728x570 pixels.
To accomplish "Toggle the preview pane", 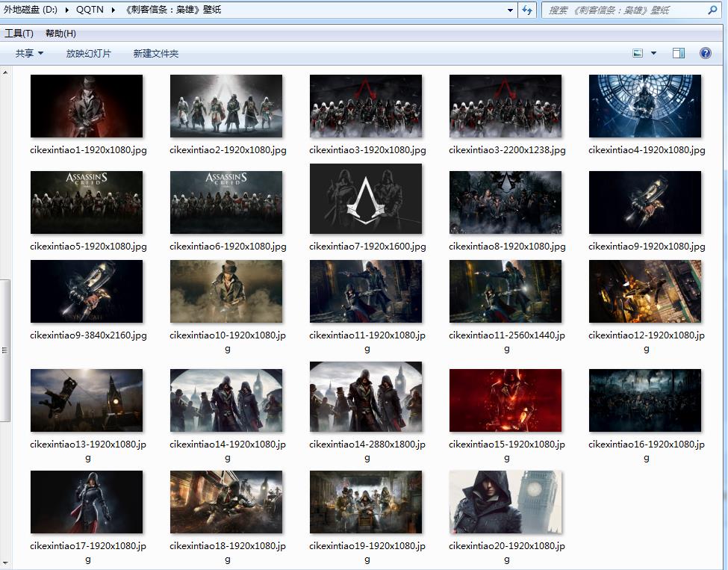I will tap(678, 54).
